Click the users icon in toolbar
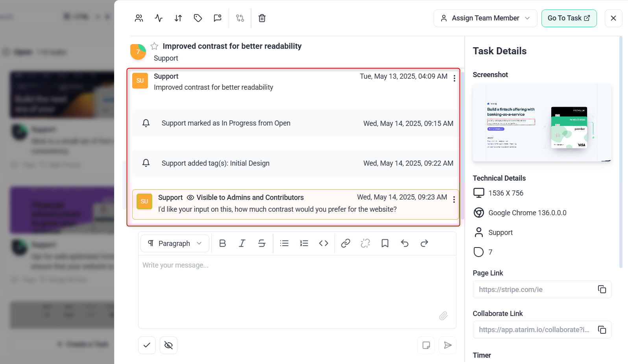Image resolution: width=628 pixels, height=364 pixels. tap(139, 18)
